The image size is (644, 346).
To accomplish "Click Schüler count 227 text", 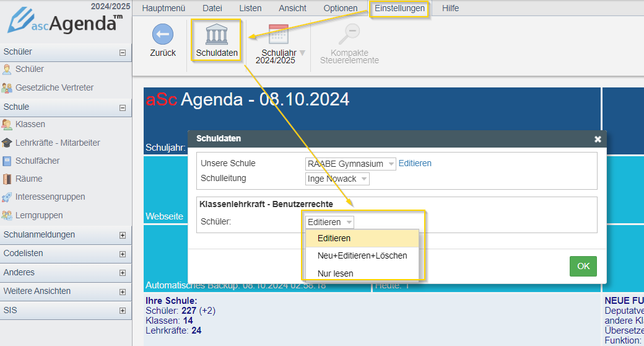I will point(181,311).
